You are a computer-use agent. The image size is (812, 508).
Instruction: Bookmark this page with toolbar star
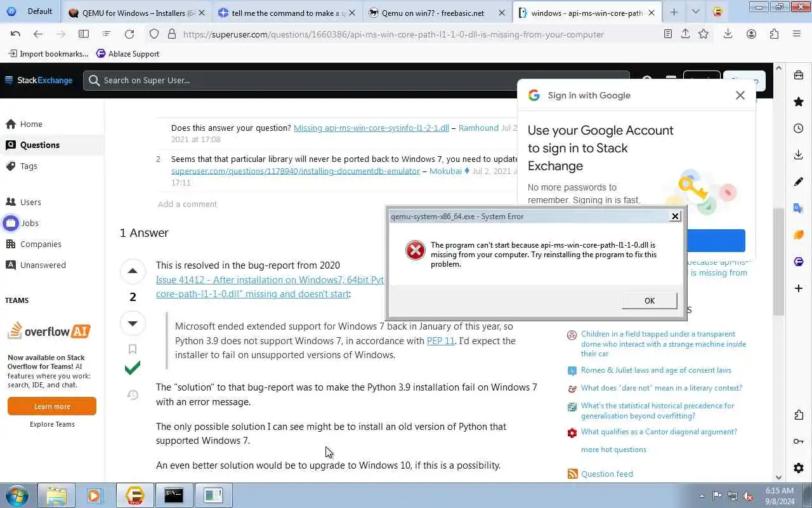(x=703, y=34)
